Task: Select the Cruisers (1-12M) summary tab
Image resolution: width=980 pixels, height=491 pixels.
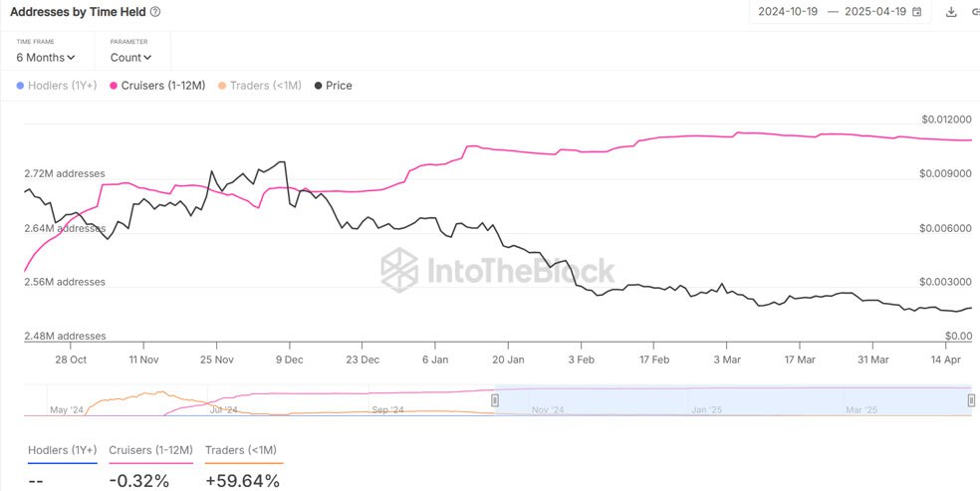Action: click(x=150, y=451)
